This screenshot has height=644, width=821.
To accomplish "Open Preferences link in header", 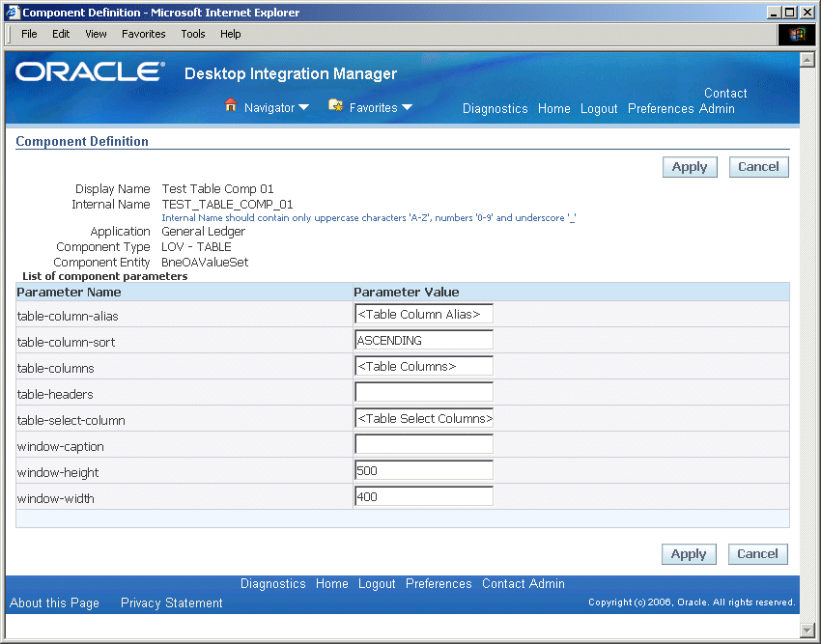I will point(661,109).
